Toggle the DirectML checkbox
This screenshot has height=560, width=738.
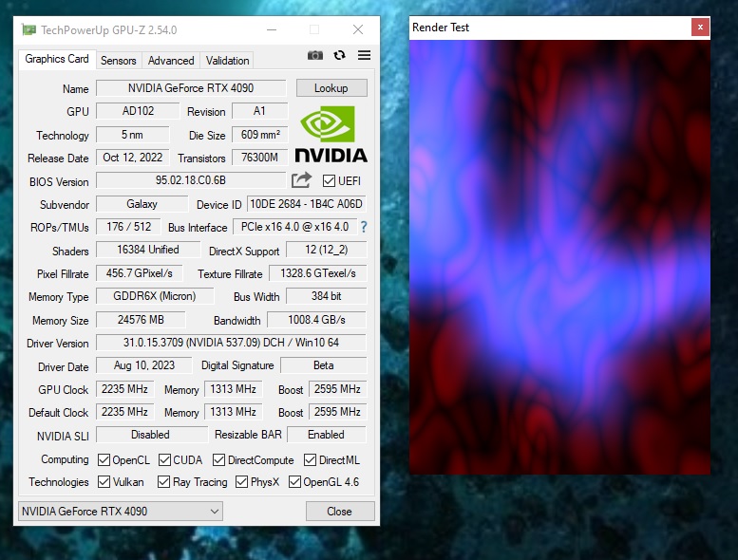[310, 459]
